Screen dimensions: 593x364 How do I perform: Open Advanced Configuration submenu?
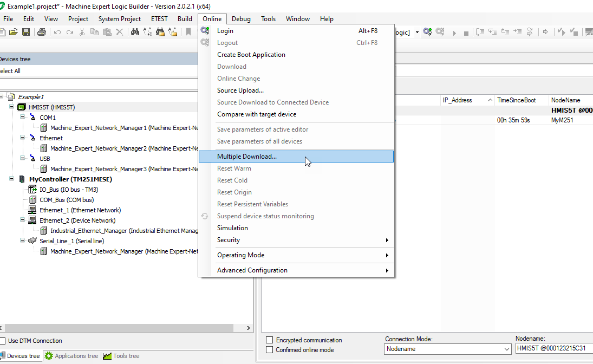tap(296, 270)
